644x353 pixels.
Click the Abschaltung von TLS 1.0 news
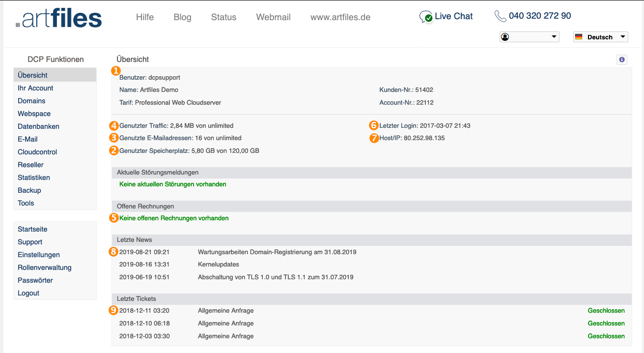pos(276,277)
